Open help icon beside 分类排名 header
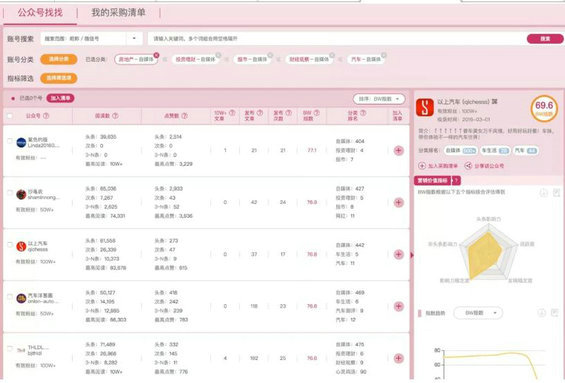Screen dimensions: 565x383 point(363,113)
